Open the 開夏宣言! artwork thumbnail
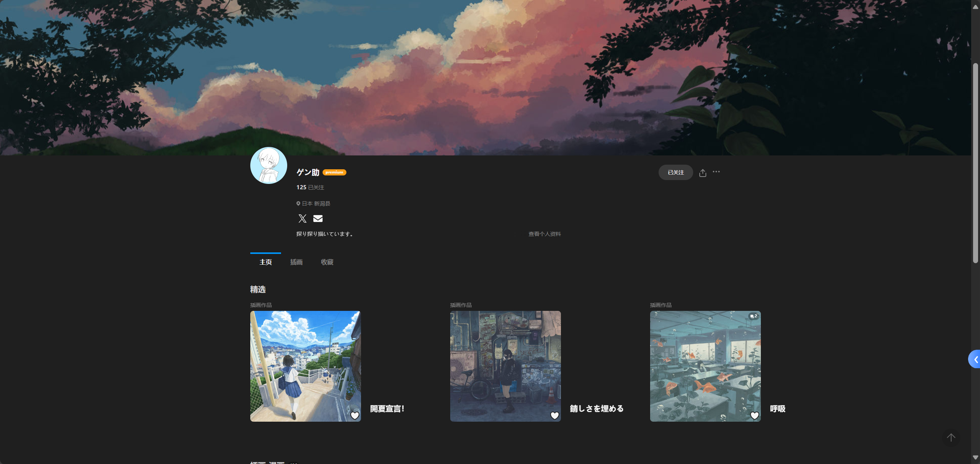The image size is (980, 464). (x=306, y=366)
